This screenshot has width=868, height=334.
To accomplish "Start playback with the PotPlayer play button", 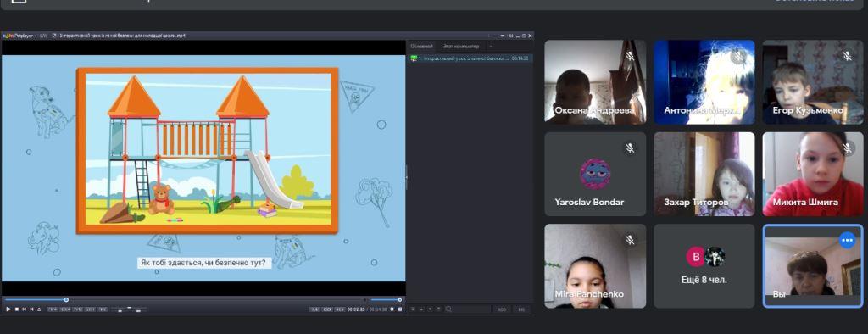I will [x=8, y=309].
